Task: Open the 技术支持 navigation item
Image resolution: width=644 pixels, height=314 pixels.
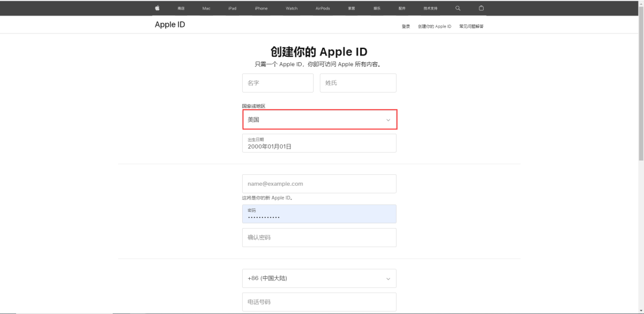Action: (x=431, y=8)
